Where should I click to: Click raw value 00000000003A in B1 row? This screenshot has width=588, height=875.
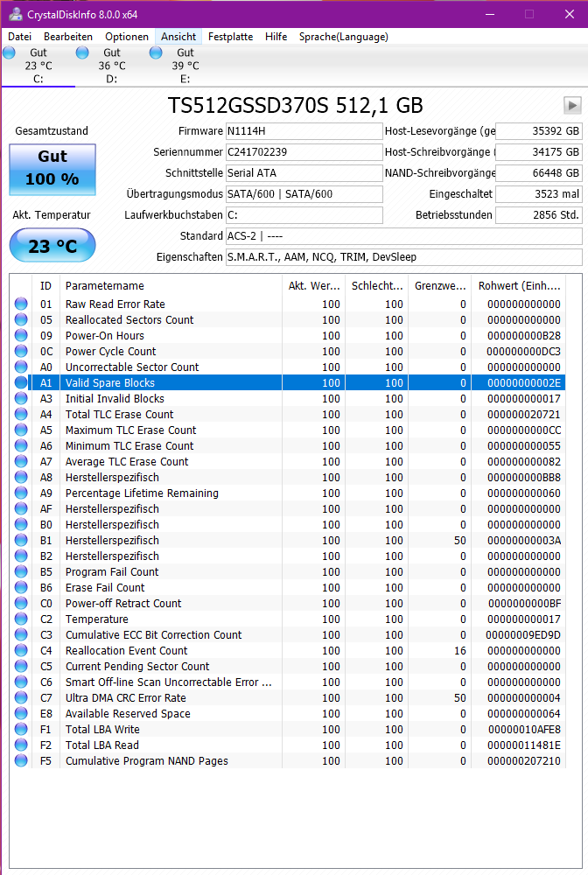[x=524, y=540]
